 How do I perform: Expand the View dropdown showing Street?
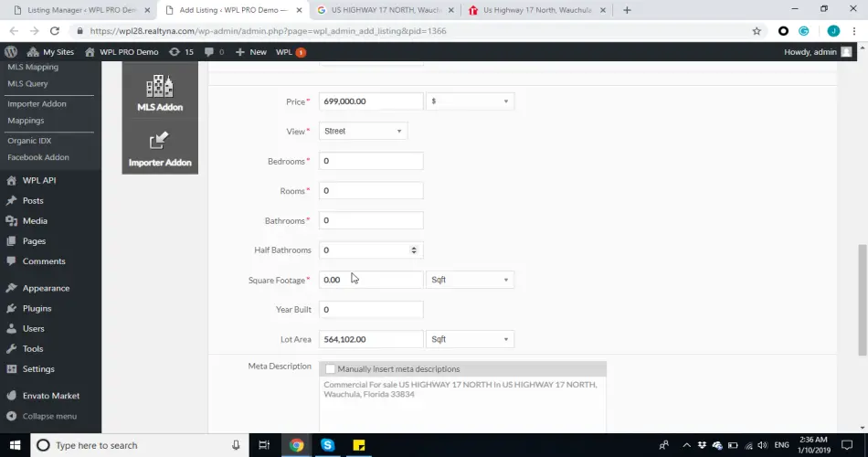(x=363, y=132)
